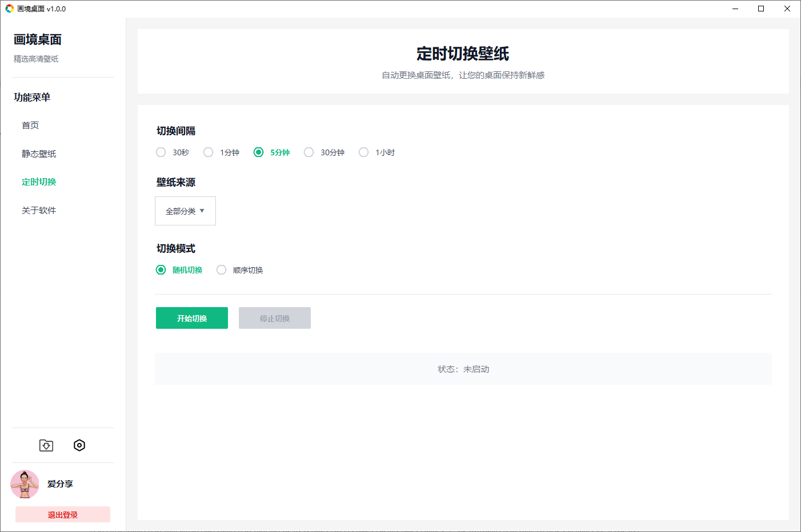This screenshot has height=532, width=801.
Task: Select 定时切换 in the sidebar
Action: point(39,182)
